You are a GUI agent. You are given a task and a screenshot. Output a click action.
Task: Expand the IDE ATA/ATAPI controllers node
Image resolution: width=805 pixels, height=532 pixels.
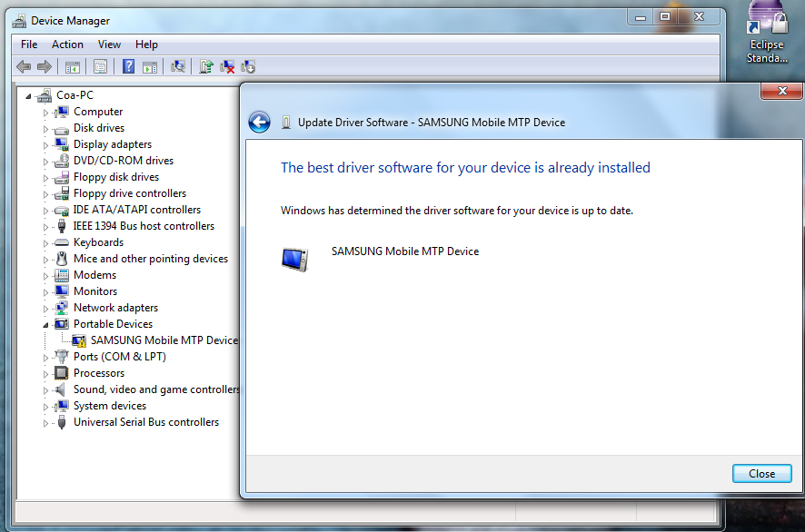pyautogui.click(x=45, y=211)
